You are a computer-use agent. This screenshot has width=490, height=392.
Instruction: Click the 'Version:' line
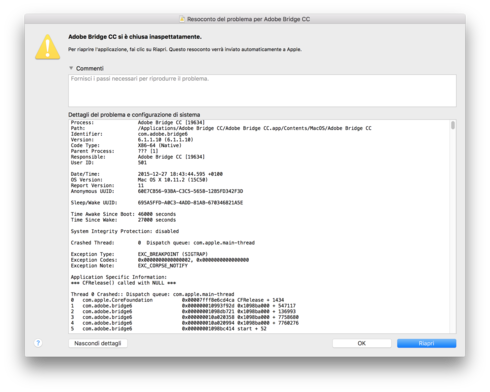point(132,140)
